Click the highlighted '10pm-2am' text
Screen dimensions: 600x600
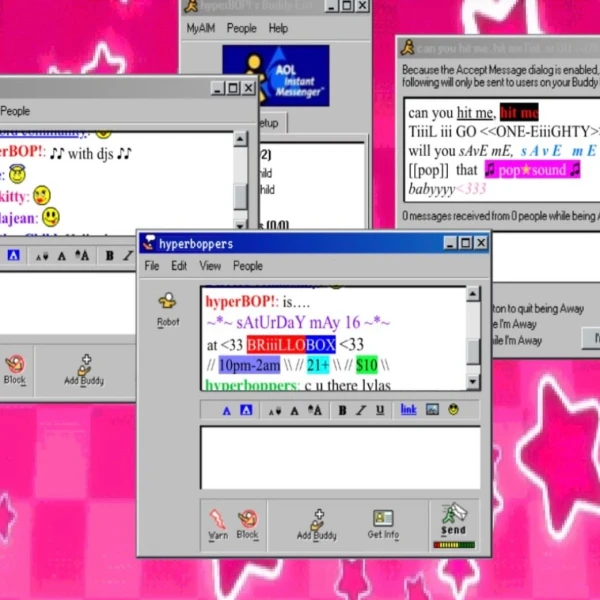pyautogui.click(x=249, y=365)
